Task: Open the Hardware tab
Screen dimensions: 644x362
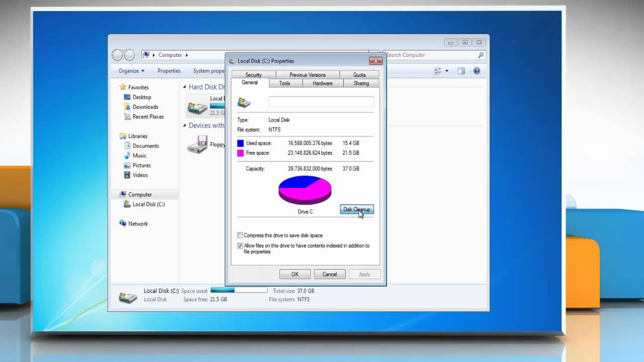Action: [x=323, y=83]
